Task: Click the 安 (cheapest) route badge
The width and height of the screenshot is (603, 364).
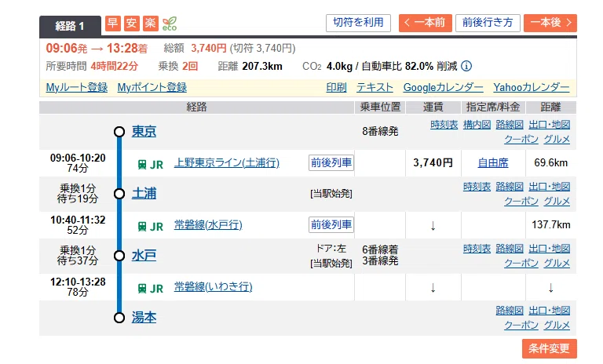Action: tap(132, 24)
